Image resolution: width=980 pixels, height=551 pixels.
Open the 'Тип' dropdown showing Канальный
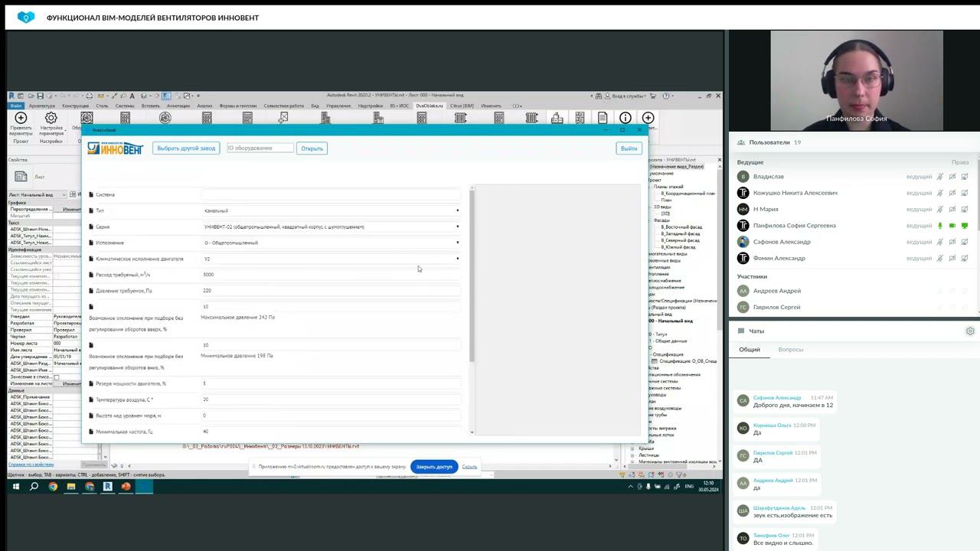tap(331, 210)
